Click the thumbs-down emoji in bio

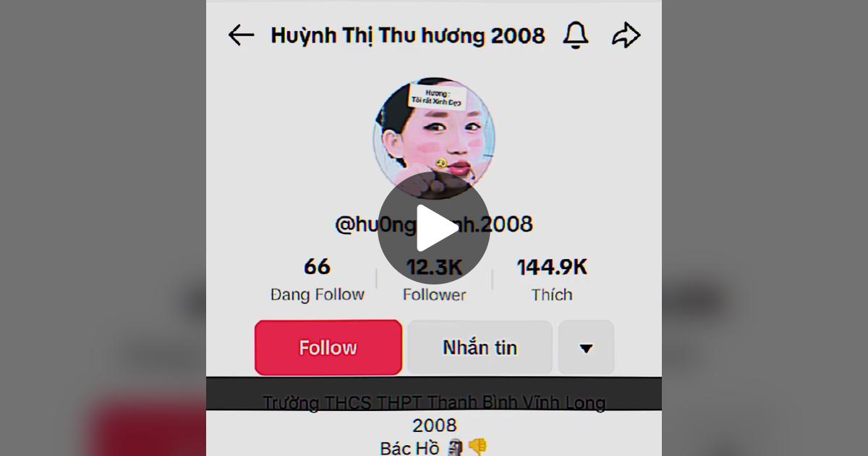tap(477, 447)
